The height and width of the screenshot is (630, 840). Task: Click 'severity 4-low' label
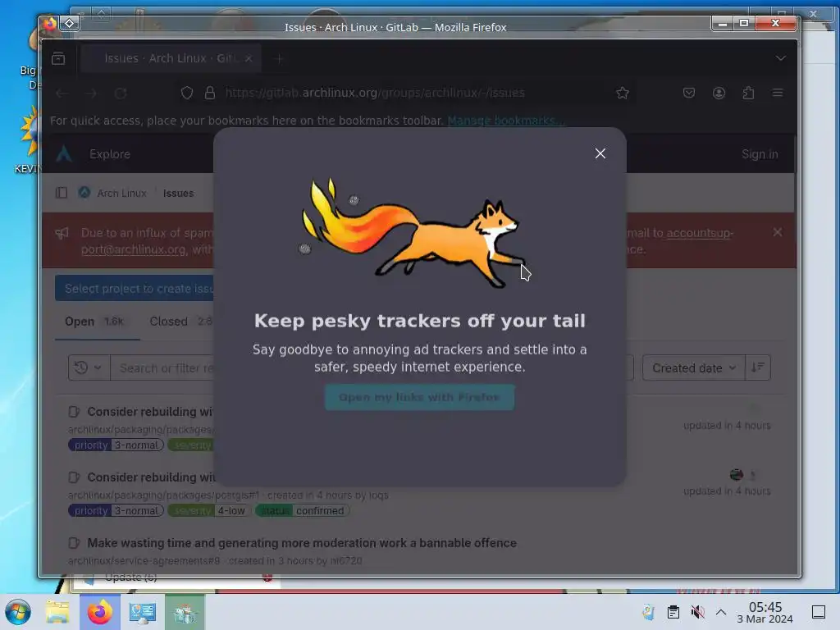click(209, 510)
